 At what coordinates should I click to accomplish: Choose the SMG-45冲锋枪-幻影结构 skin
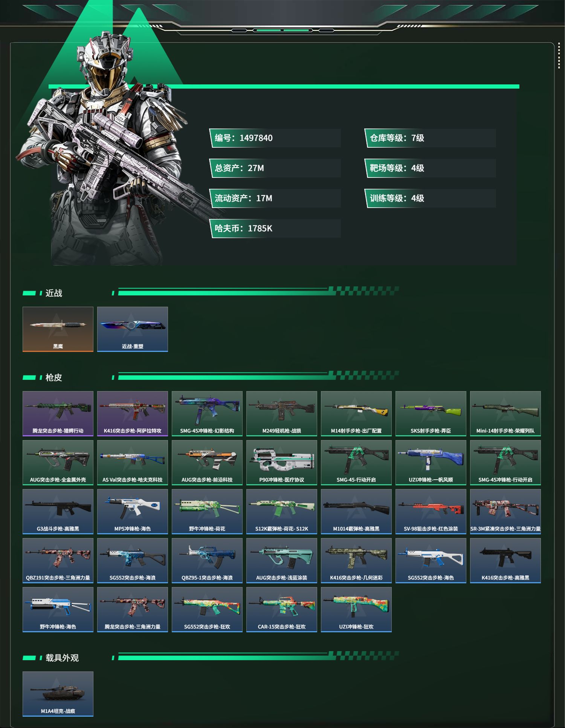[x=207, y=414]
